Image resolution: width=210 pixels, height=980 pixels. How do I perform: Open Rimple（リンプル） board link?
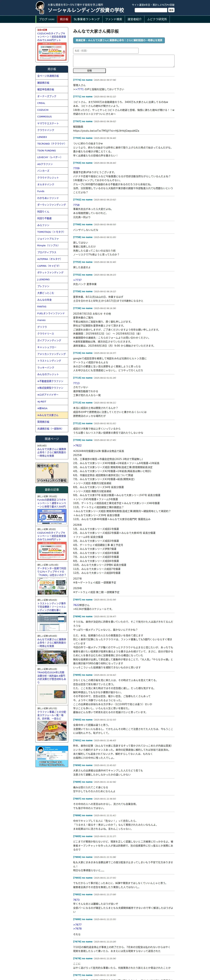click(52, 245)
